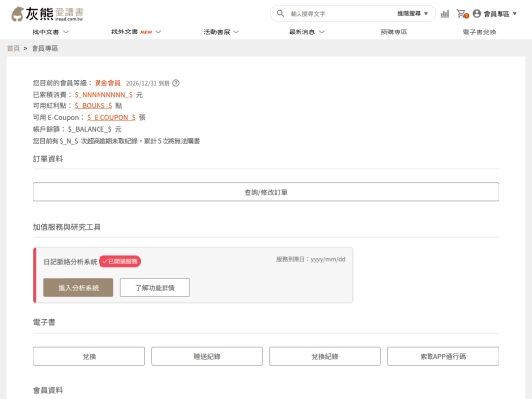Click the 索取APP通行碼 button
The image size is (532, 399).
point(443,356)
